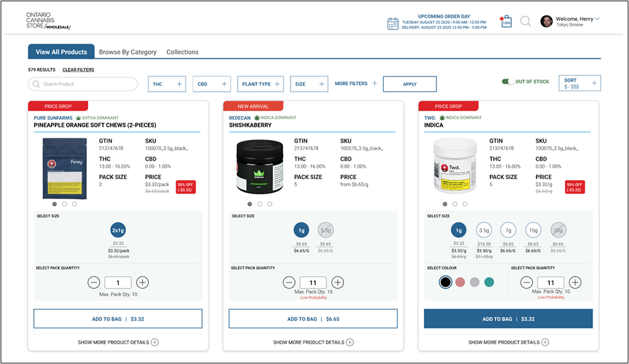The image size is (629, 364).
Task: Show the second image of Shishkaberry carousel
Action: pyautogui.click(x=260, y=204)
